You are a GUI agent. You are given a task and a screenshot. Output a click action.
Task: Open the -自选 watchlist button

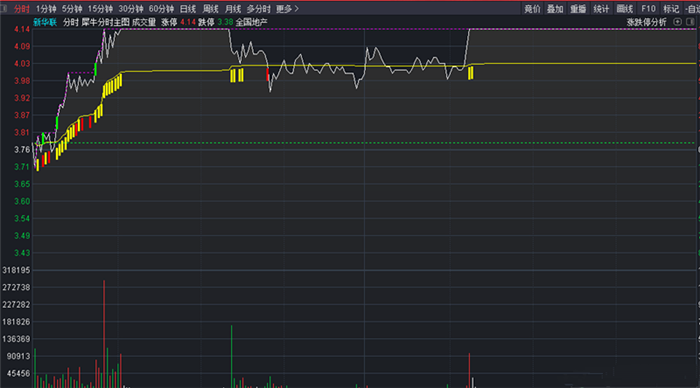[x=692, y=9]
